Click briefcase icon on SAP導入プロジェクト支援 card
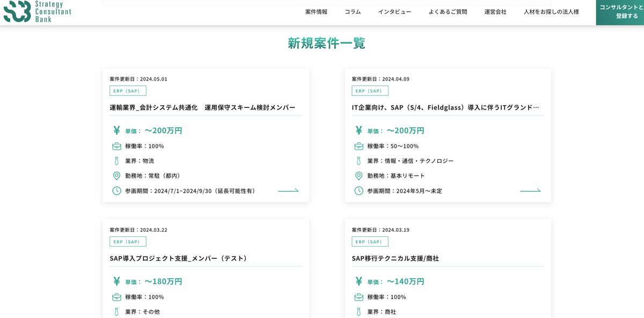644x318 pixels. click(x=116, y=297)
